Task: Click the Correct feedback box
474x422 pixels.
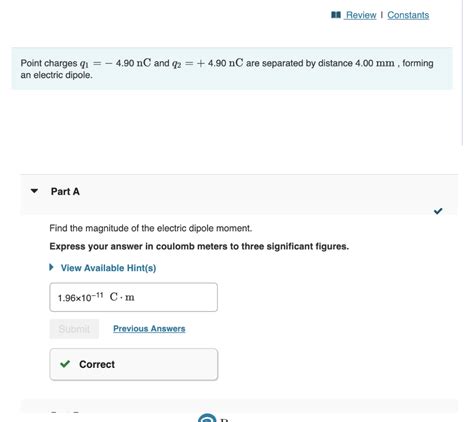Action: [134, 364]
